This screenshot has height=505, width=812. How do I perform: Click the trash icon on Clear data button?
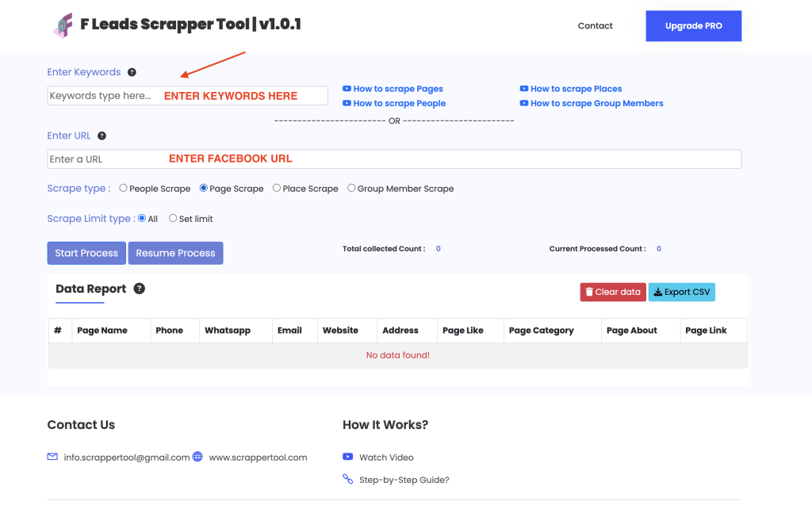tap(589, 292)
